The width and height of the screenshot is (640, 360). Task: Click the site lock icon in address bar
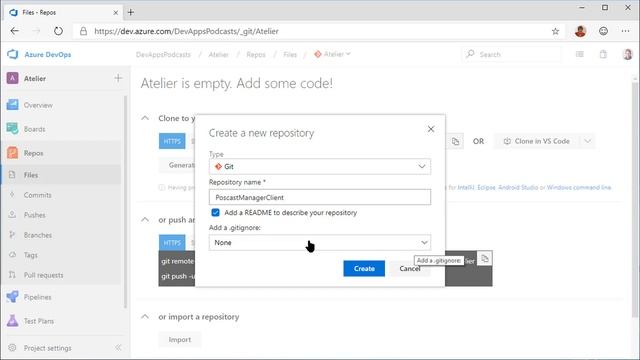(x=83, y=31)
